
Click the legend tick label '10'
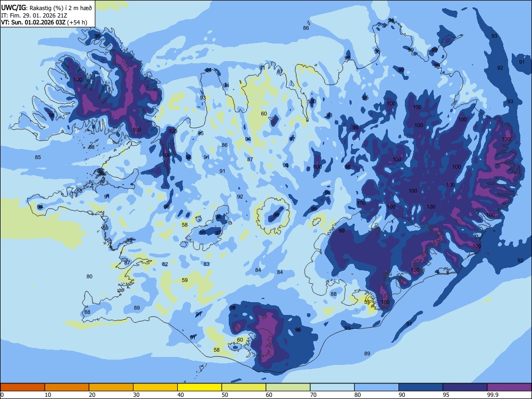[48, 395]
